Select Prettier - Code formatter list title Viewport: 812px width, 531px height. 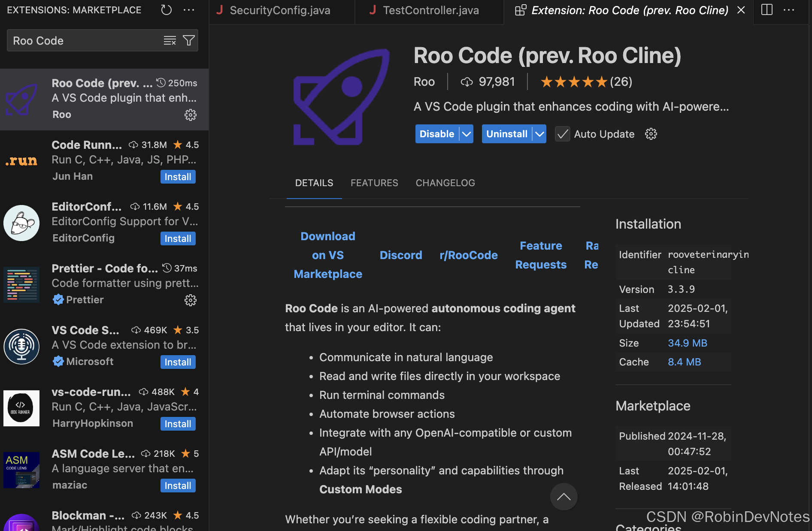click(105, 269)
